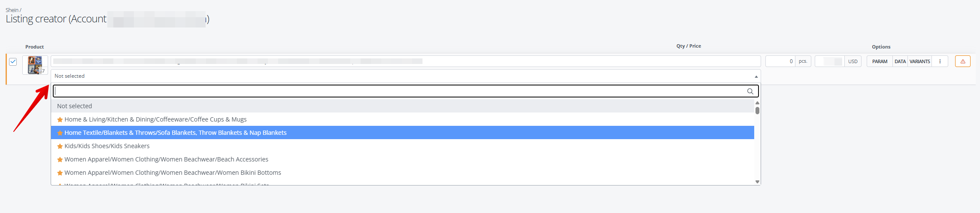Choose the 'Not selected' option in list

click(x=75, y=106)
